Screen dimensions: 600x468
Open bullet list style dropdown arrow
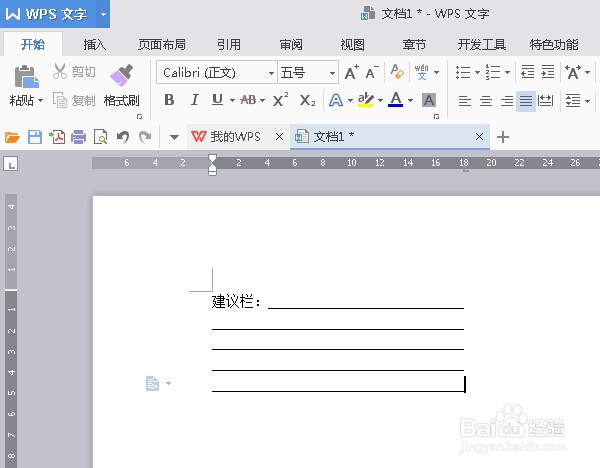click(x=477, y=72)
